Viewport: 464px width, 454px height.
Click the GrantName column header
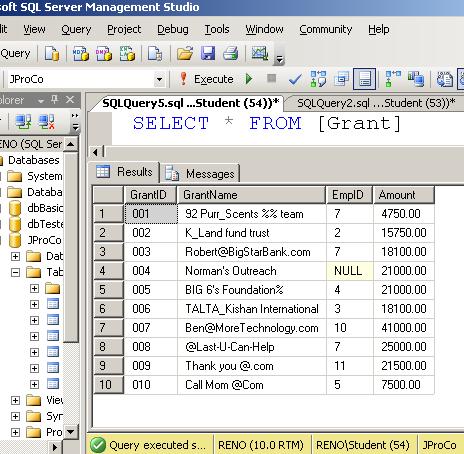[x=252, y=195]
